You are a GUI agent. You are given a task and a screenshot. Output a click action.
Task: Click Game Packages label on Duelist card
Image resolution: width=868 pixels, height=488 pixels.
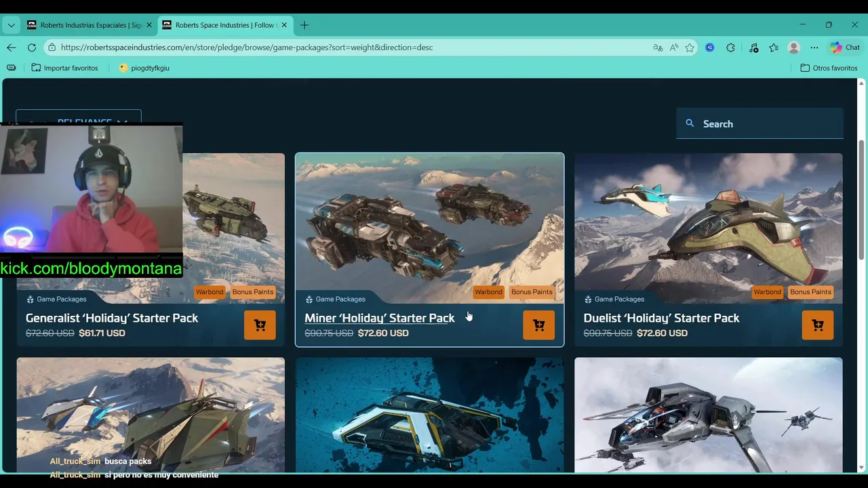(619, 299)
